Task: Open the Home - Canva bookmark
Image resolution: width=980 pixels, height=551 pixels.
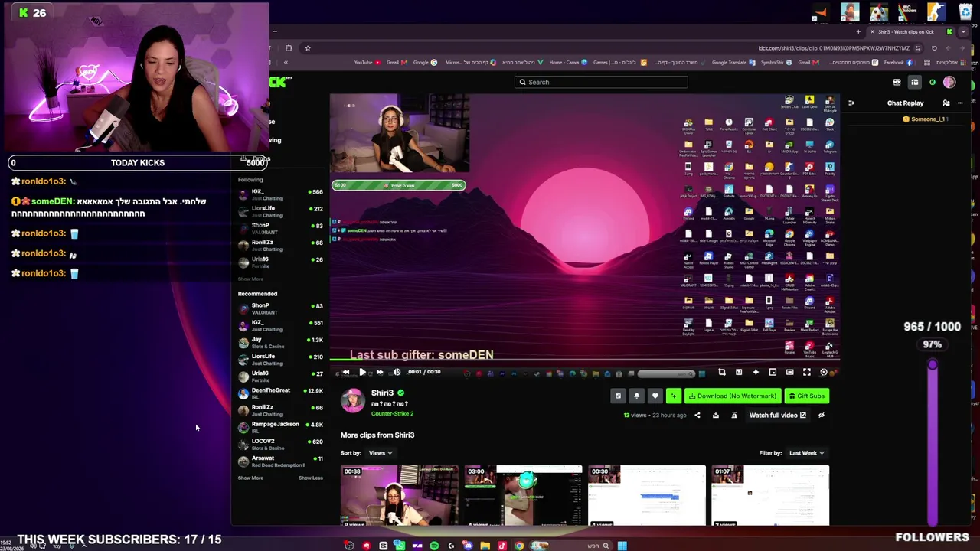Action: pyautogui.click(x=569, y=63)
